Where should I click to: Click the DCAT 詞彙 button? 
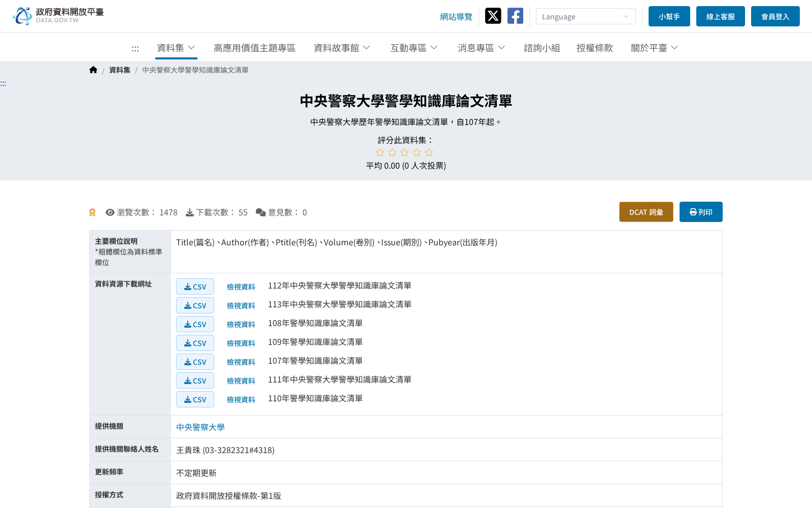pos(646,212)
